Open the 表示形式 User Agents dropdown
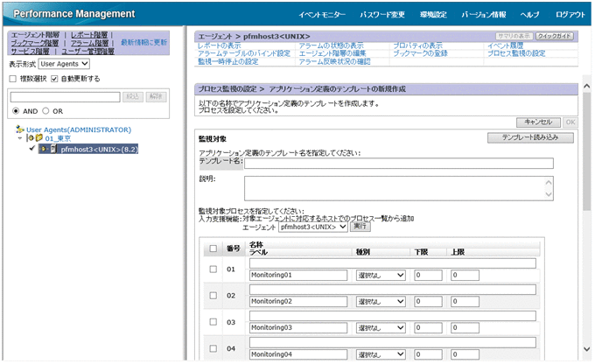The width and height of the screenshot is (595, 364). (64, 64)
